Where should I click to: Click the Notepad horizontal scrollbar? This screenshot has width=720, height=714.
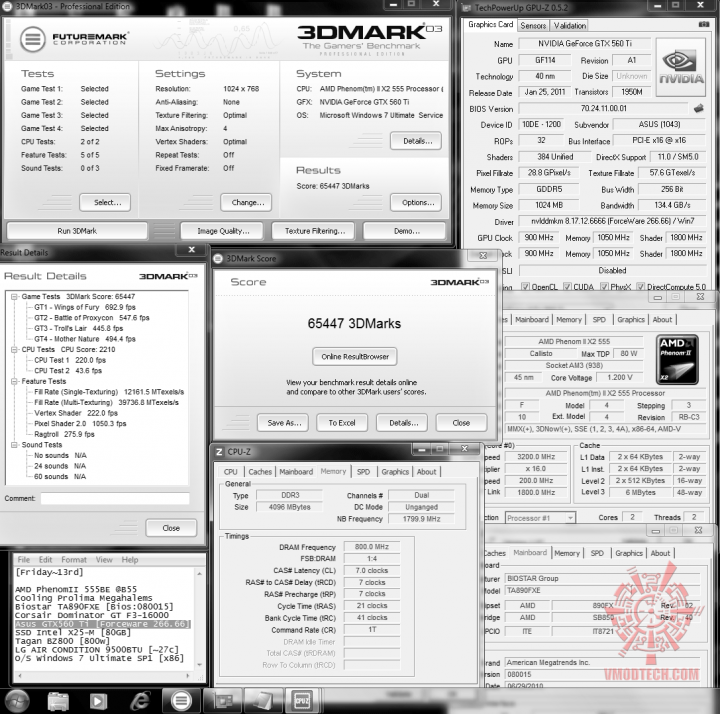click(103, 676)
